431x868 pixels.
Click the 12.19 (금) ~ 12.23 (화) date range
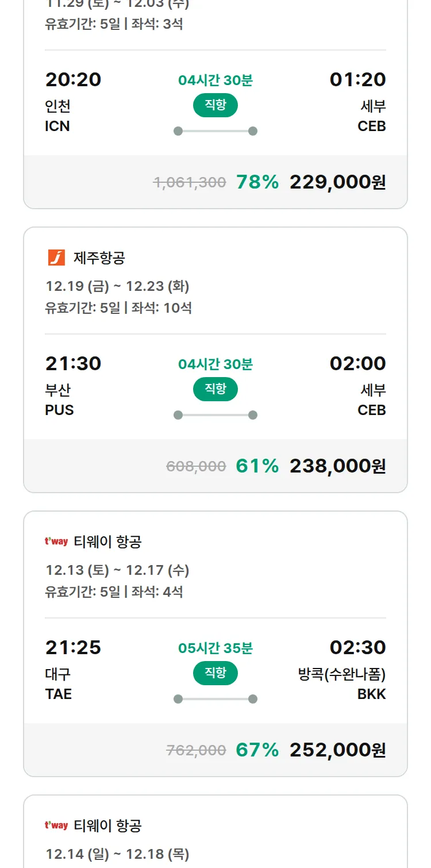(x=117, y=286)
